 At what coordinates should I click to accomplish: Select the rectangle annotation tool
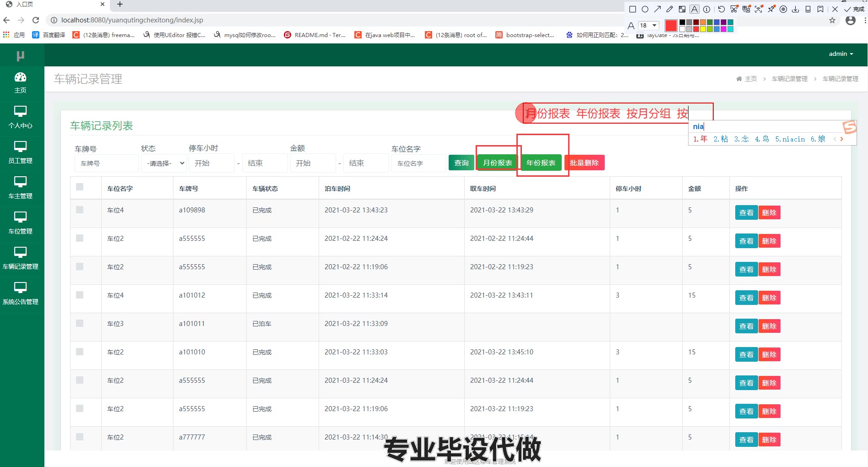633,9
